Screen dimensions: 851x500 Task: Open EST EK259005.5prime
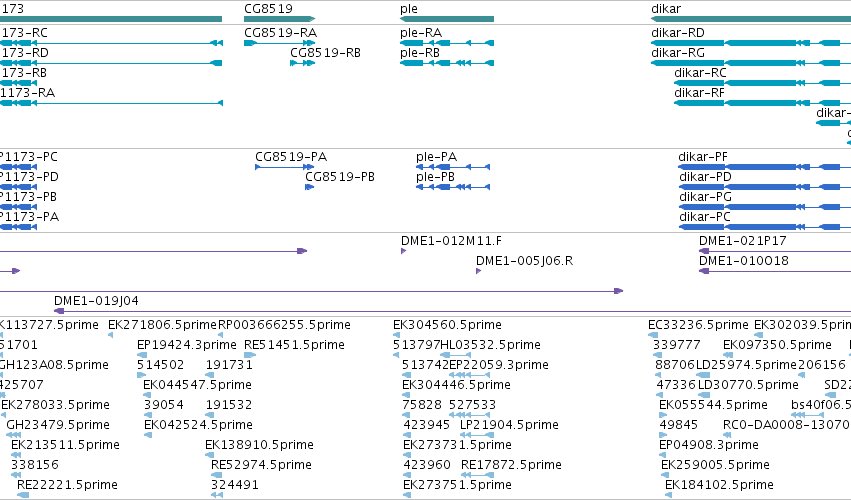click(715, 465)
